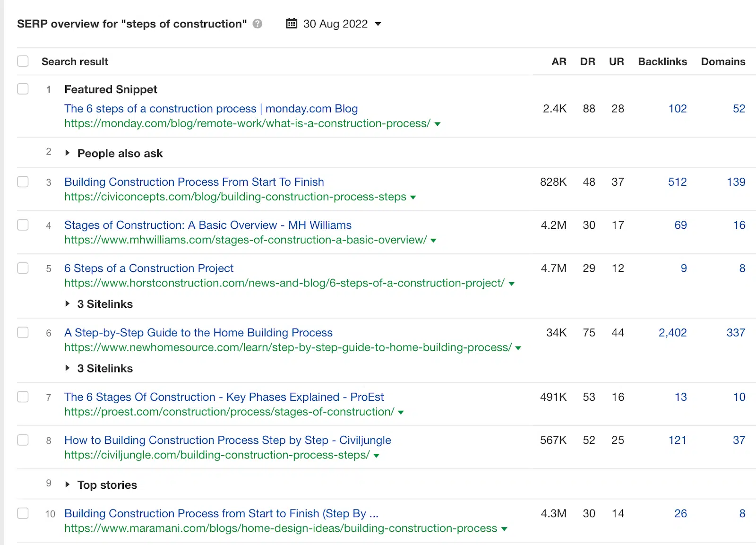Check the Featured Snippet result checkbox
Viewport: 756px width, 545px height.
(23, 89)
